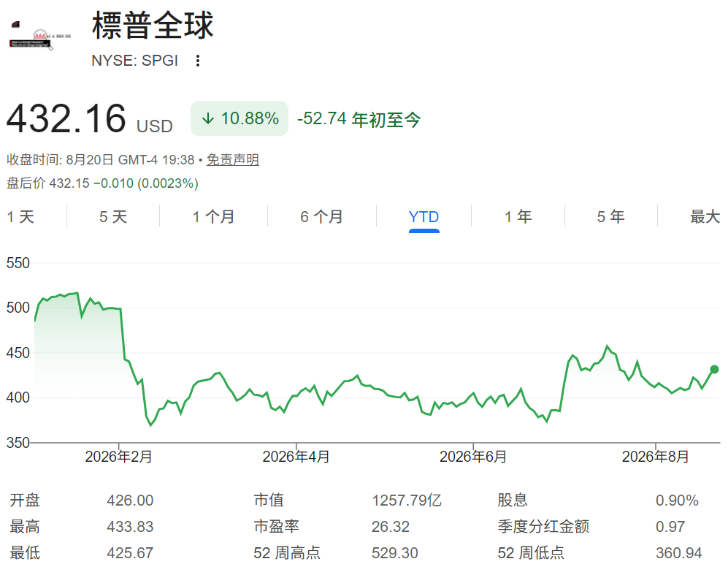Click the 52 周高点 value 529.30
This screenshot has height=567, width=728.
[x=394, y=553]
